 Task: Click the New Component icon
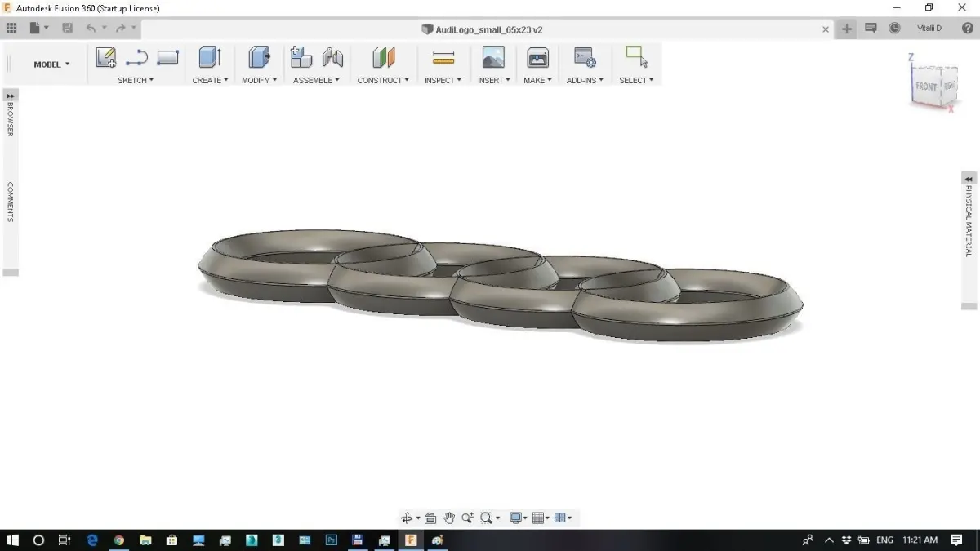301,57
